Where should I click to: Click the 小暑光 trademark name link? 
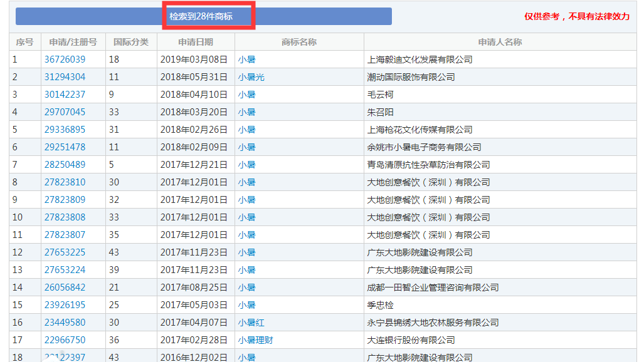pos(251,77)
